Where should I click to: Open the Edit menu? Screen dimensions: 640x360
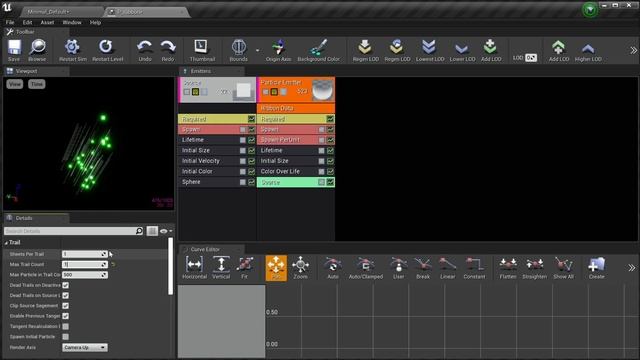click(x=27, y=22)
